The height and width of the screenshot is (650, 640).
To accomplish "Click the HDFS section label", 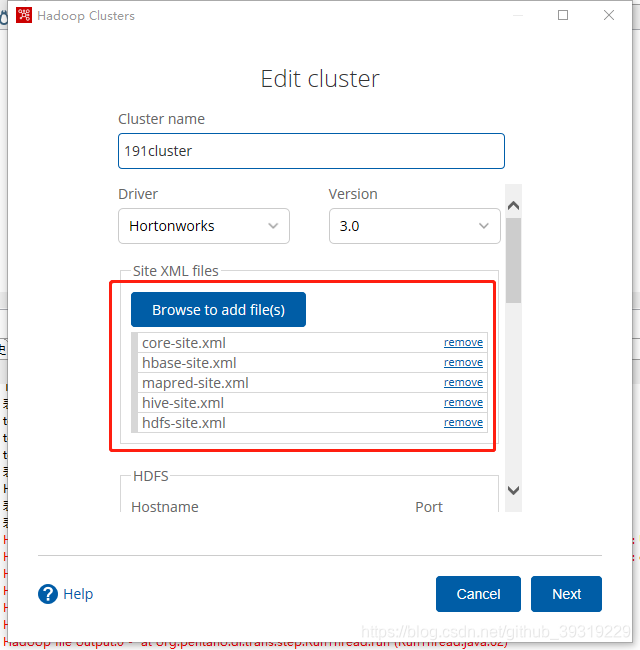I will pos(151,476).
